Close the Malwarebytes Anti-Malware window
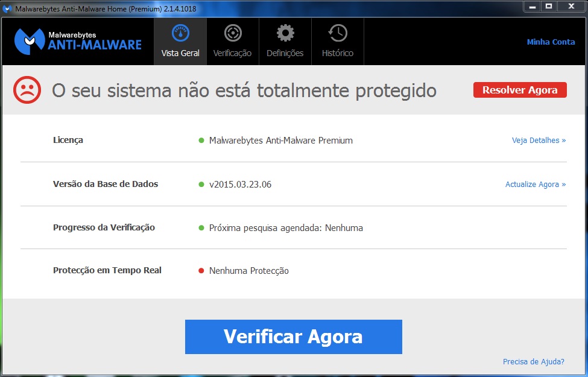 click(572, 7)
